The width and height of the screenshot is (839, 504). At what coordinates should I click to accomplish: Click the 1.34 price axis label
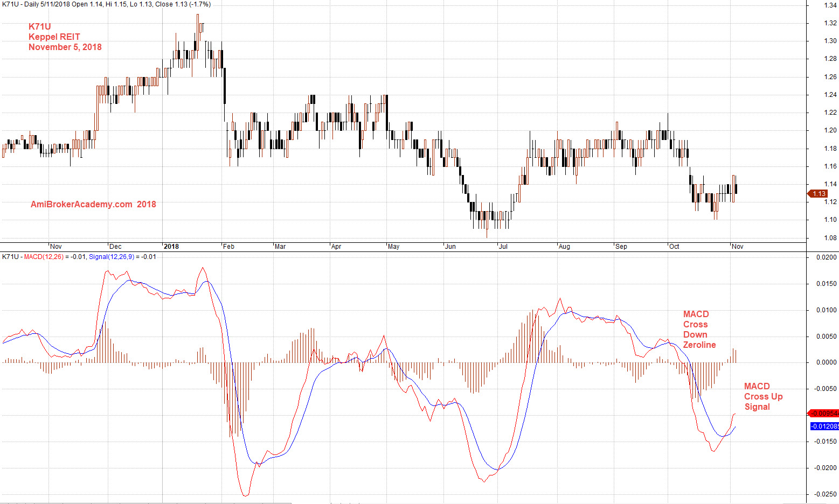(x=830, y=5)
